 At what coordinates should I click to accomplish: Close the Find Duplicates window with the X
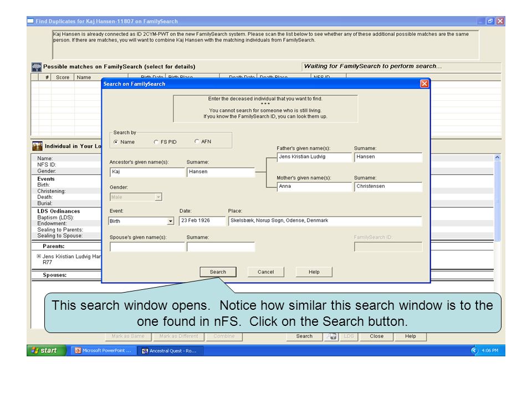click(500, 21)
